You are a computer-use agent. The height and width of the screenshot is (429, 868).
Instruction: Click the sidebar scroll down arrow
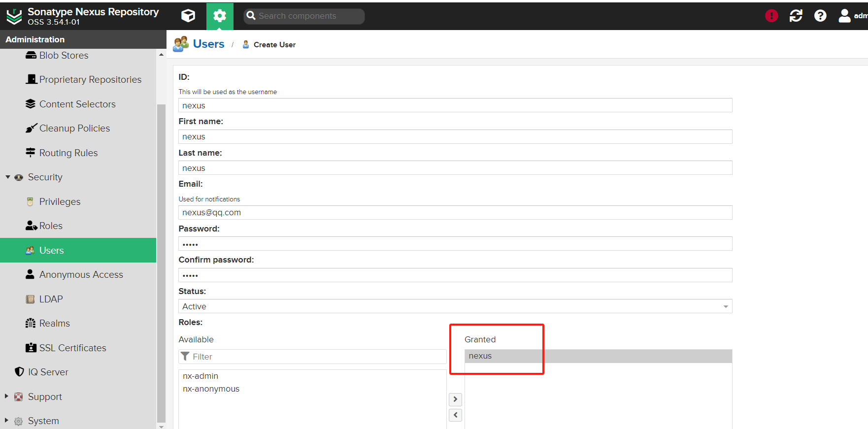click(161, 426)
